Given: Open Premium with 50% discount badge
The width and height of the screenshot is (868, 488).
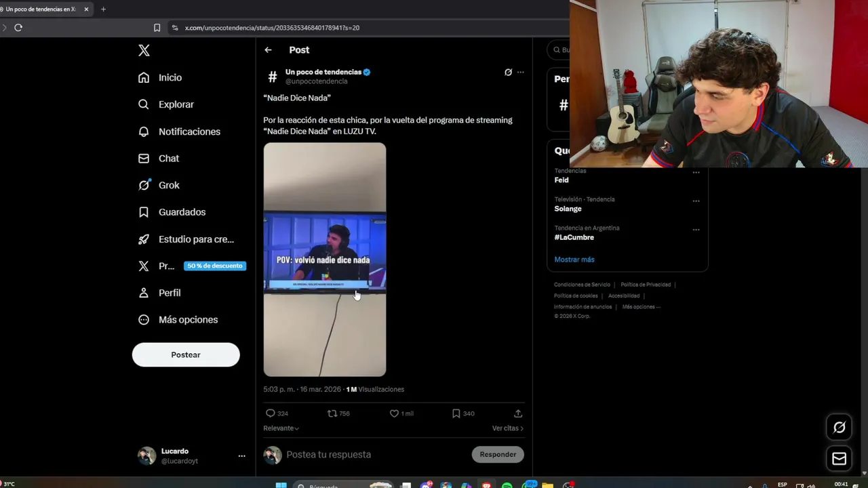Looking at the screenshot, I should (x=191, y=266).
